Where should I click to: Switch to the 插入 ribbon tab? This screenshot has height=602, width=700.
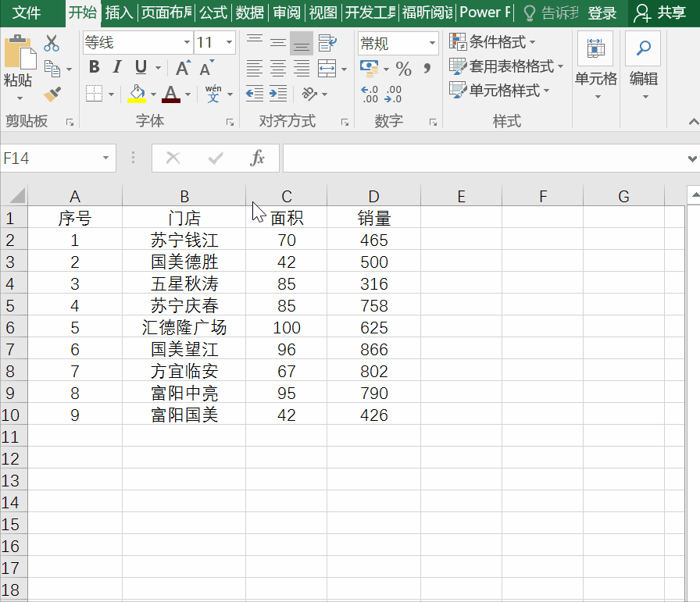(121, 12)
